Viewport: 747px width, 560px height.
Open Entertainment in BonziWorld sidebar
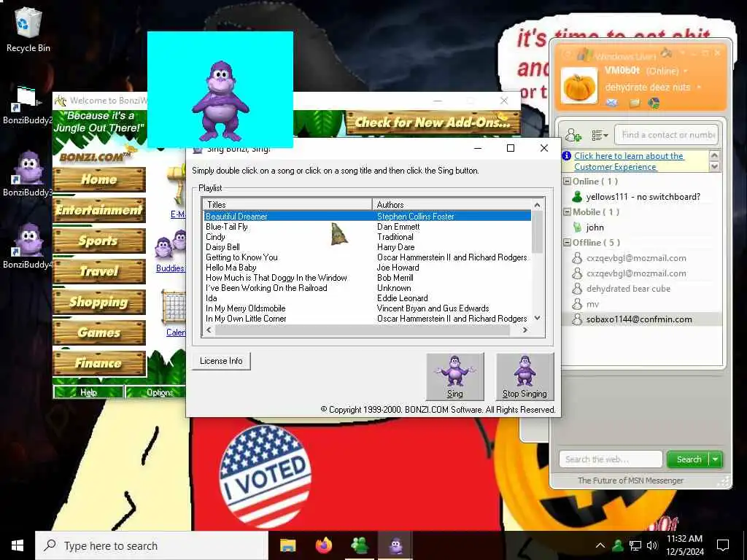[99, 210]
